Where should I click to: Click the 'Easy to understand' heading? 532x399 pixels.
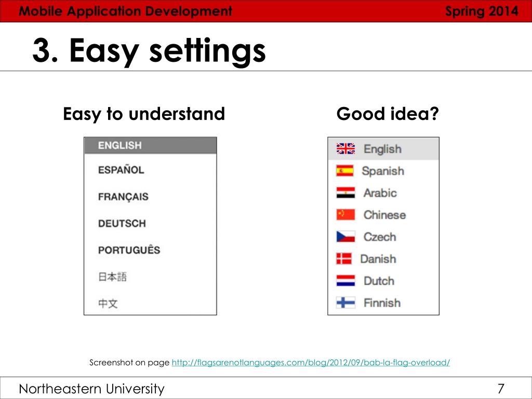[x=144, y=114]
